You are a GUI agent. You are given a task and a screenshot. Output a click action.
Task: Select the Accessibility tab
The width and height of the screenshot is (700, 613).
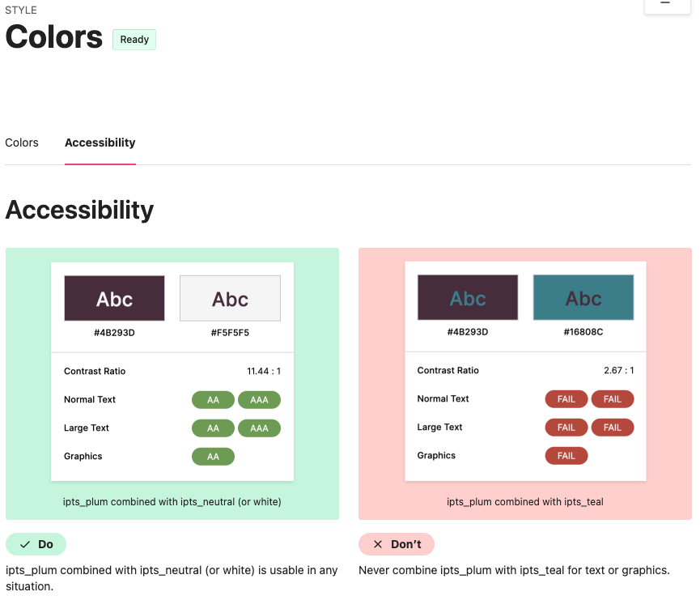100,143
